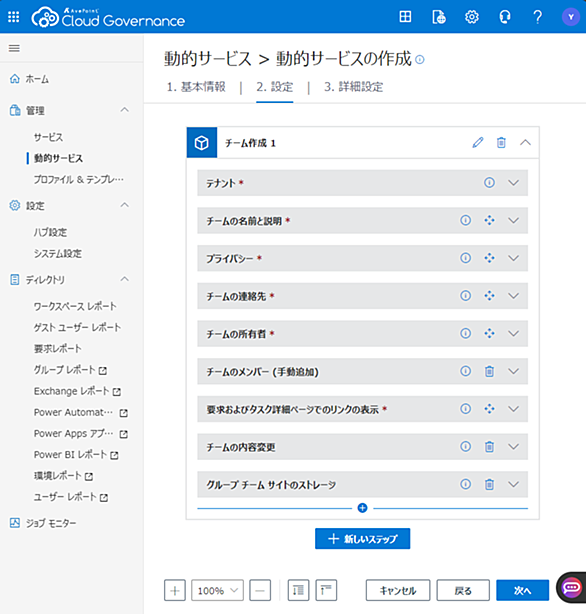The height and width of the screenshot is (614, 586).
Task: Collapse the 管理 sidebar group
Action: pos(125,110)
